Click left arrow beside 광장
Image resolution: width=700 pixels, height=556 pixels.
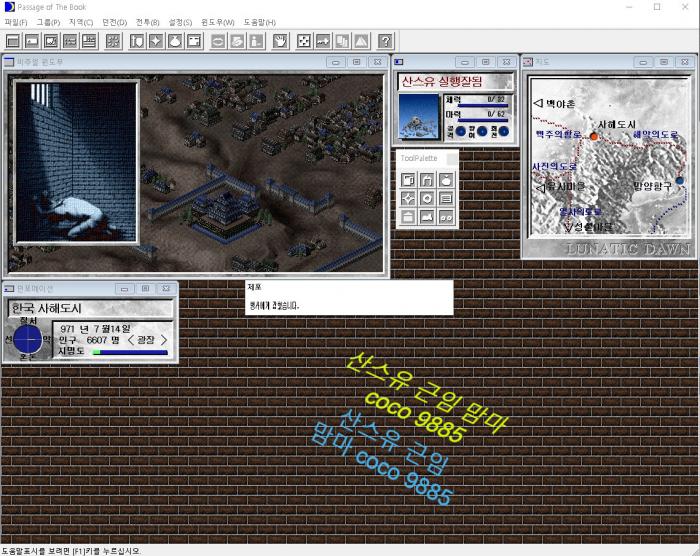(130, 340)
